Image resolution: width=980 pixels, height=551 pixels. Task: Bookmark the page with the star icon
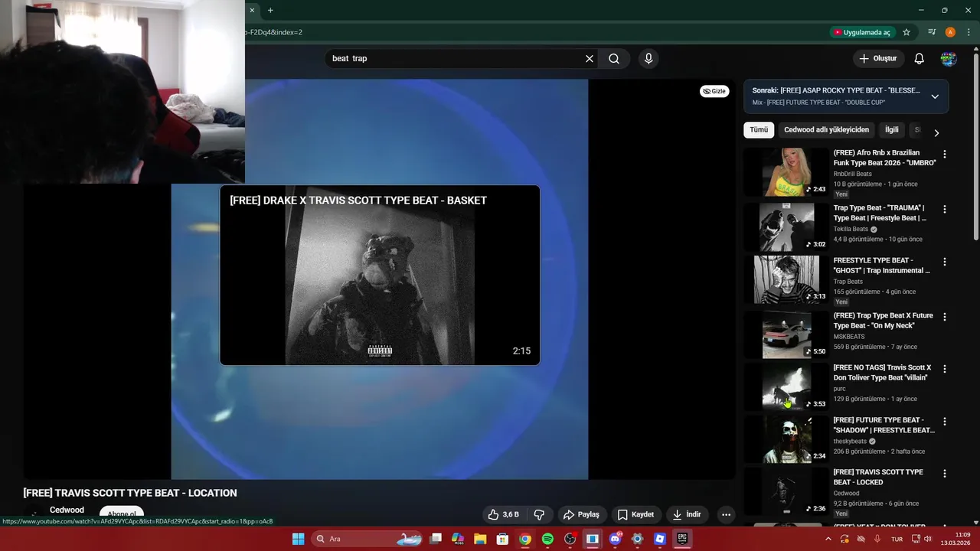click(906, 32)
